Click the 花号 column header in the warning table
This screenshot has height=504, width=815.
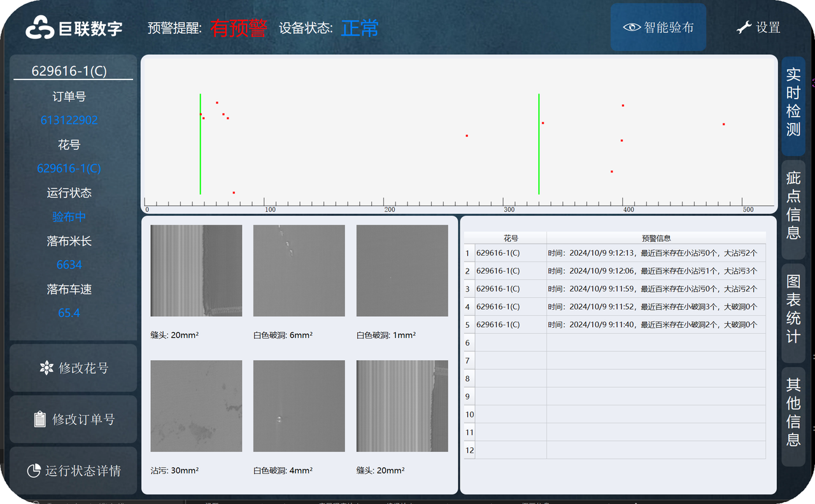511,238
